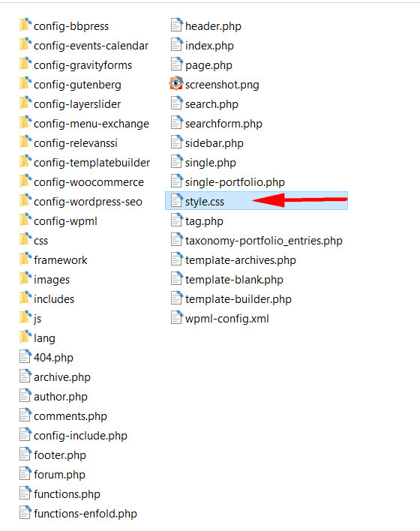Select the framework folder icon

tap(25, 259)
